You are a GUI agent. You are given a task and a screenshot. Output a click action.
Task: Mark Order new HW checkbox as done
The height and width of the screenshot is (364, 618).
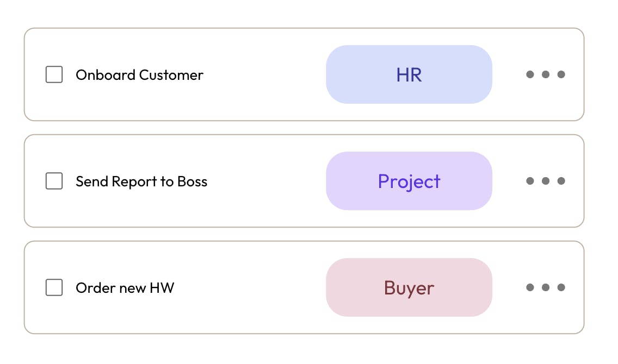(x=54, y=287)
